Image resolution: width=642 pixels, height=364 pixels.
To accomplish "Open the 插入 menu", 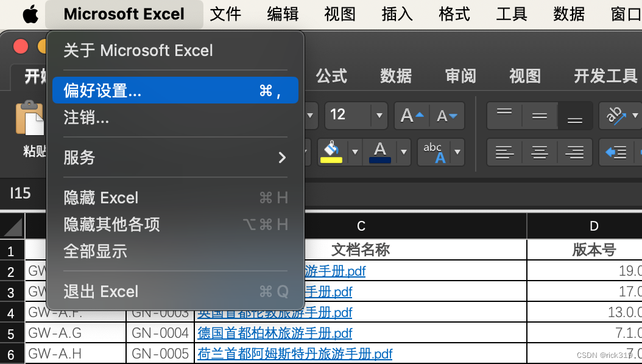I will (x=397, y=15).
